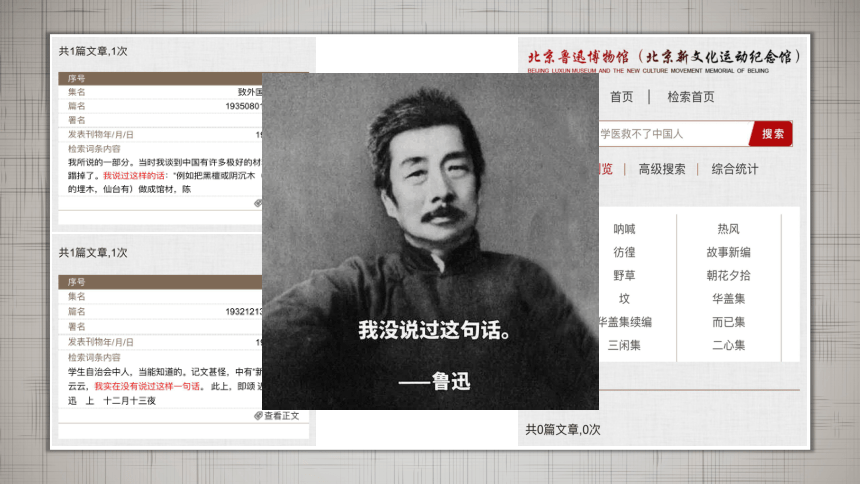This screenshot has height=484, width=860.
Task: Open the 野草 collection link
Action: tap(624, 275)
